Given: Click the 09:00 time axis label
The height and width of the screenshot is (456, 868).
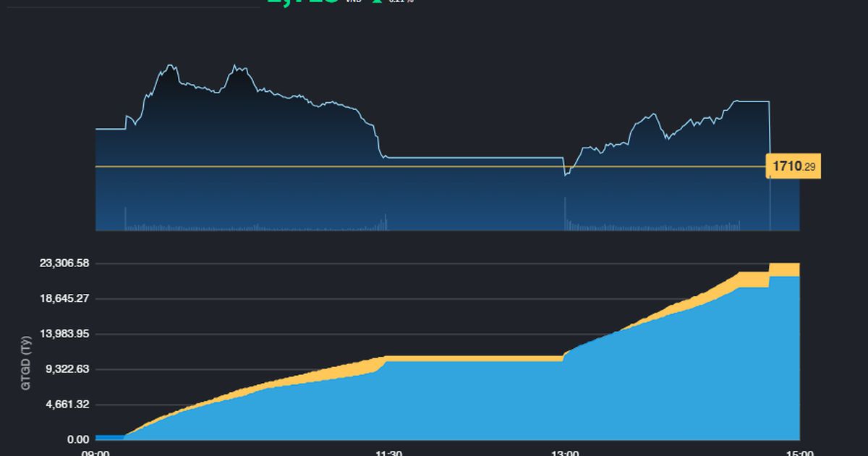Looking at the screenshot, I should pos(95,452).
